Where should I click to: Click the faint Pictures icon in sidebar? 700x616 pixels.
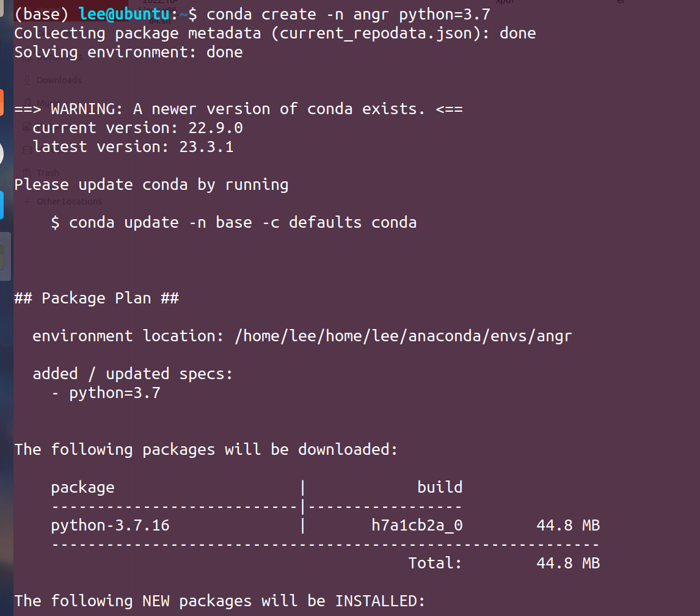point(27,126)
